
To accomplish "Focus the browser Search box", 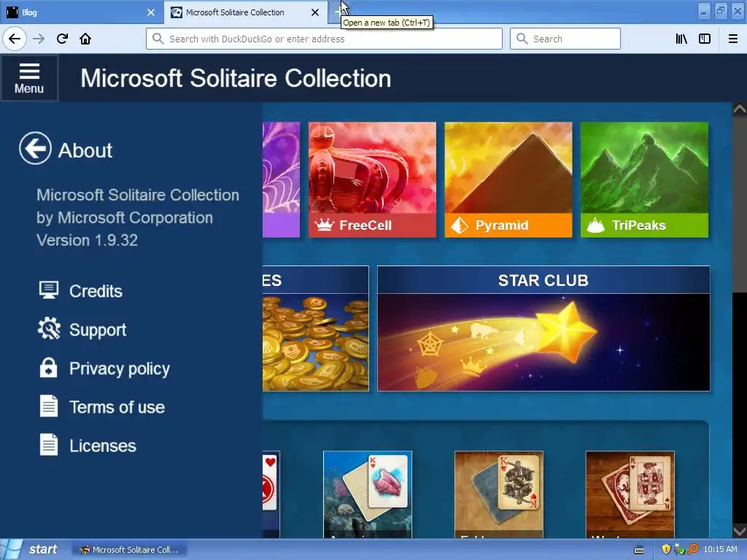I will coord(565,39).
